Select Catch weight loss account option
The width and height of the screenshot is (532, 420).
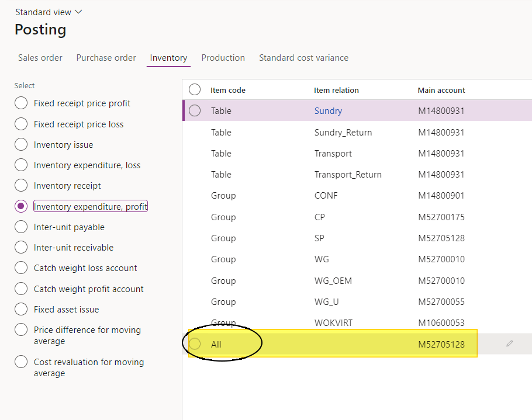point(21,268)
